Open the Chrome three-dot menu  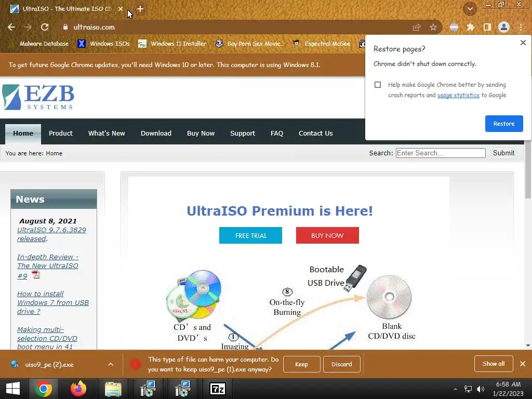(521, 27)
